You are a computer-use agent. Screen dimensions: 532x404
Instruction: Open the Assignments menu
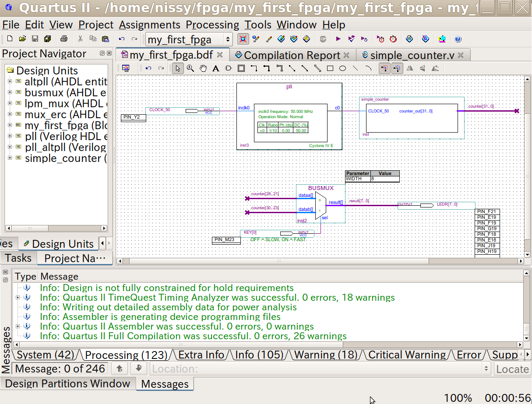click(149, 25)
